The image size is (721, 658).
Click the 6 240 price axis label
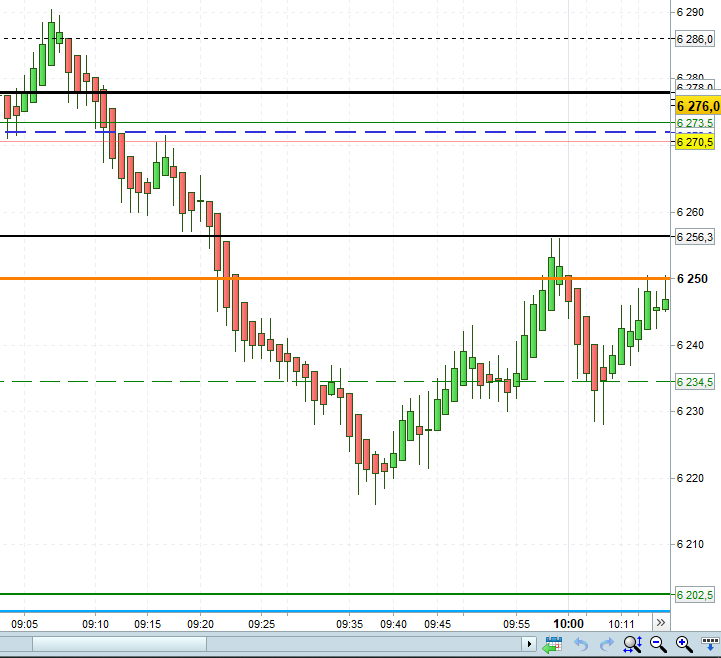pos(690,345)
